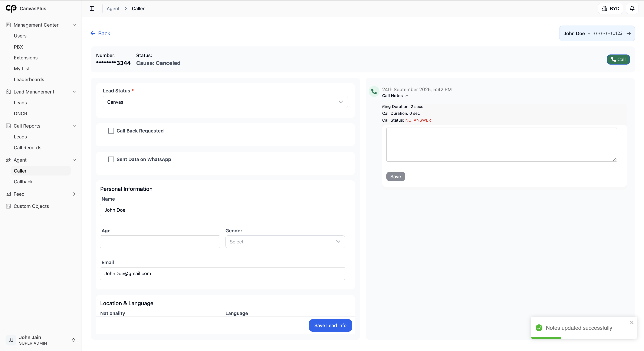
Task: Open Call Records in the sidebar
Action: click(x=28, y=148)
